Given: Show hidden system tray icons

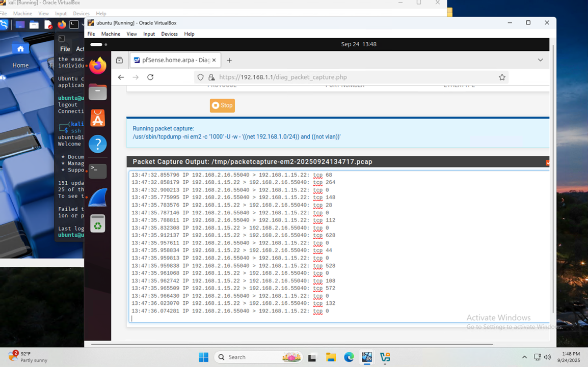Looking at the screenshot, I should point(524,357).
